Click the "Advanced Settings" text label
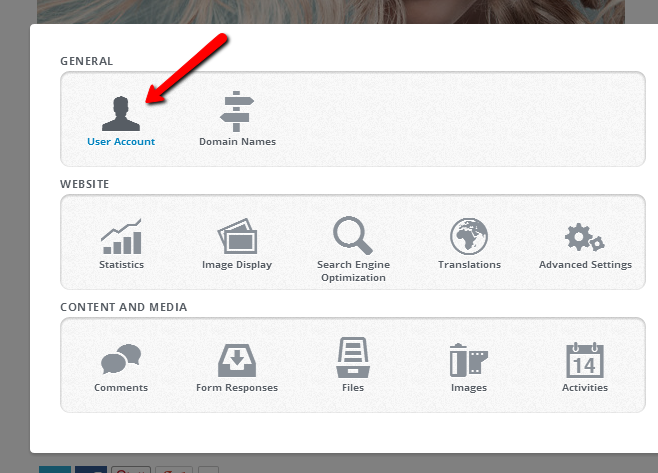This screenshot has height=473, width=658. click(x=585, y=265)
